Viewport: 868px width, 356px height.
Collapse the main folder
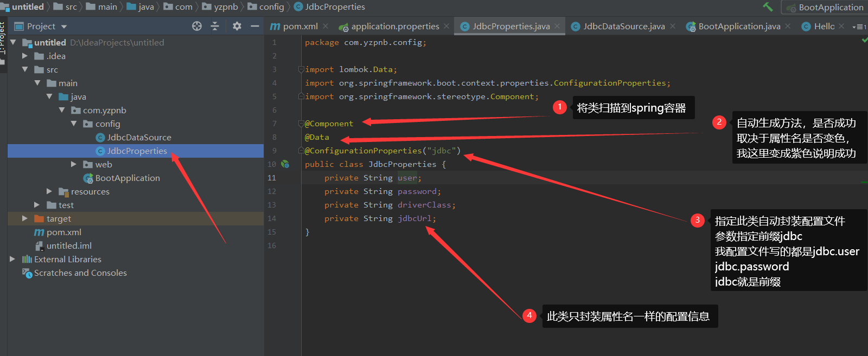37,83
